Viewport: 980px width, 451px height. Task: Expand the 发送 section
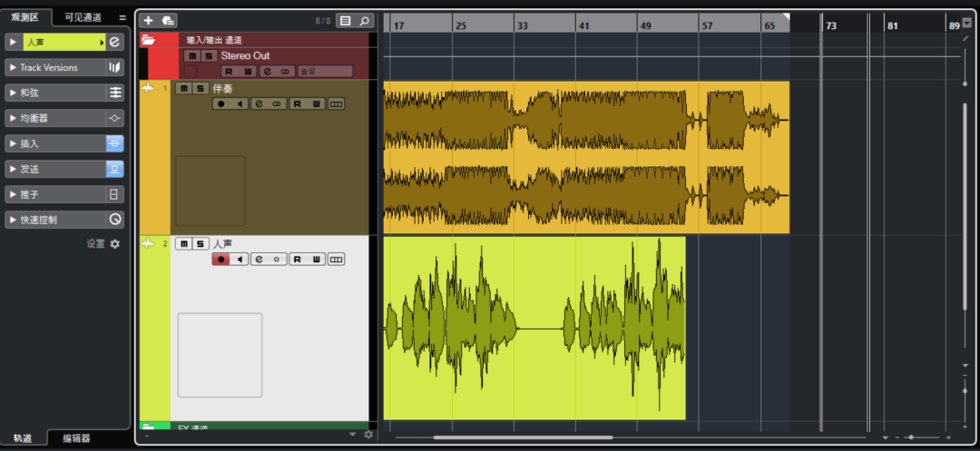pos(13,169)
